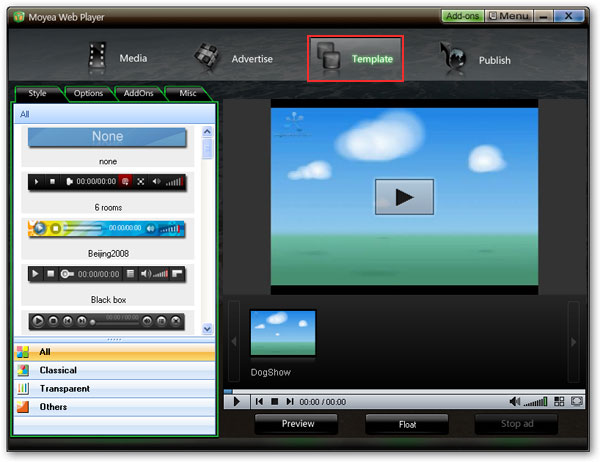600x462 pixels.
Task: Click the Float button
Action: [407, 424]
